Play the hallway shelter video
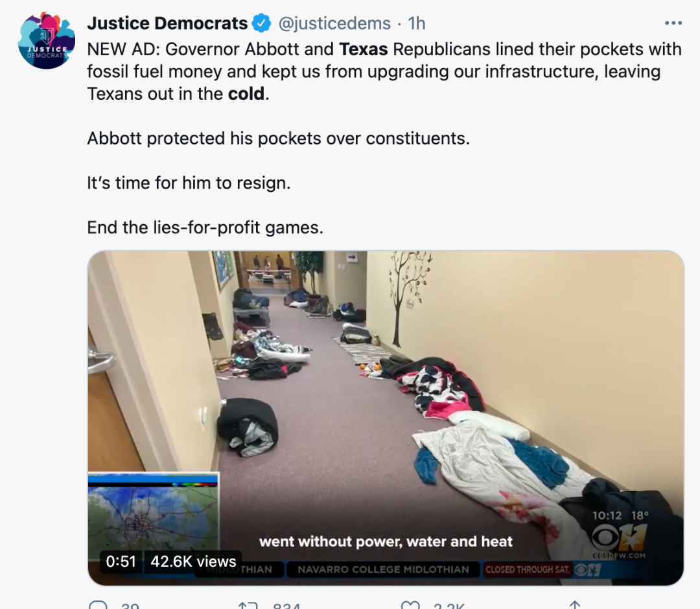The width and height of the screenshot is (700, 609). (386, 418)
